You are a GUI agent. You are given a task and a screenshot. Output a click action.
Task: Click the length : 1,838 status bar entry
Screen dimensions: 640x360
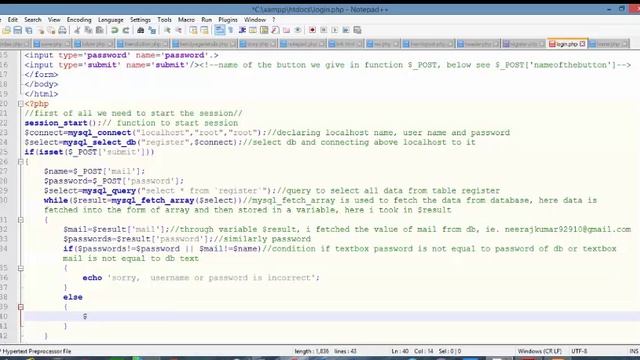311,351
